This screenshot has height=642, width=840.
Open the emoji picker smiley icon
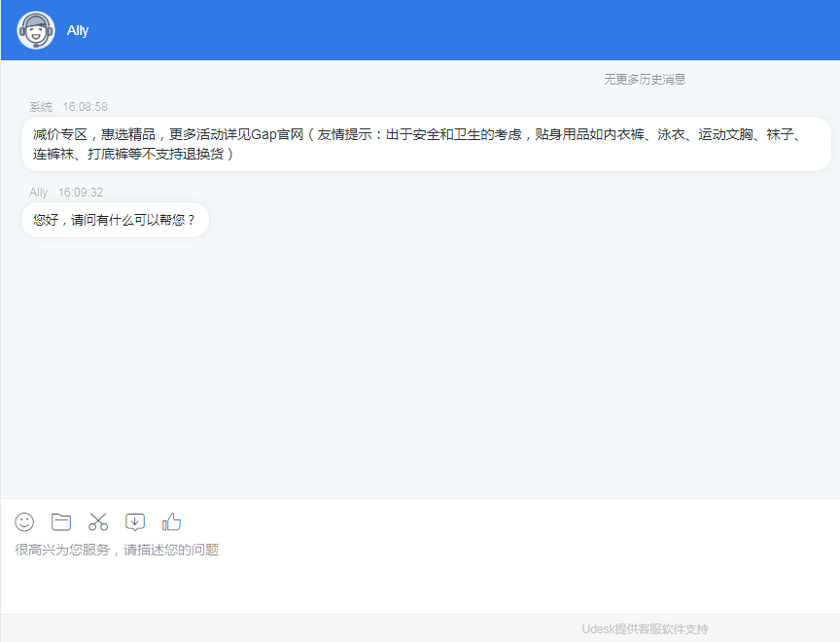coord(24,521)
